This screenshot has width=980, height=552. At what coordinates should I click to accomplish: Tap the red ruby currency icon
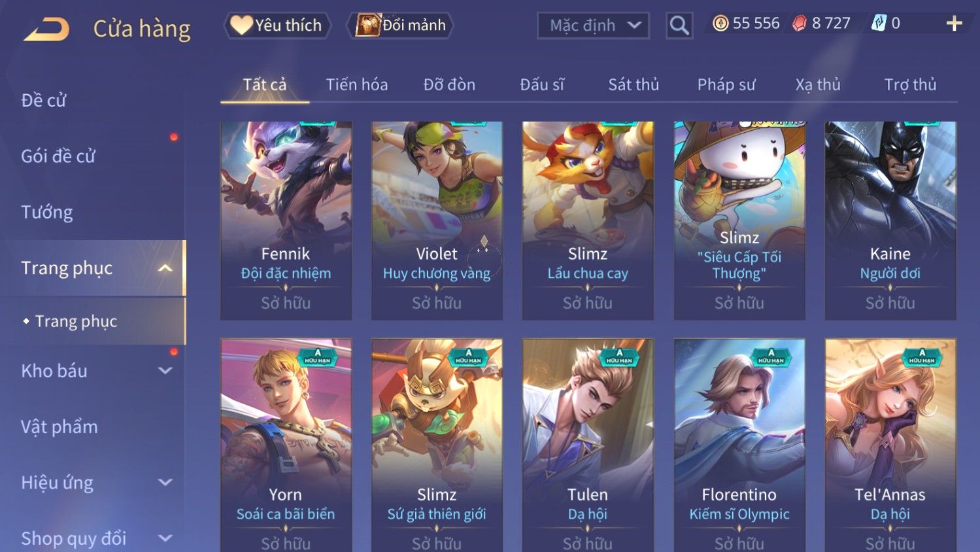click(x=800, y=24)
